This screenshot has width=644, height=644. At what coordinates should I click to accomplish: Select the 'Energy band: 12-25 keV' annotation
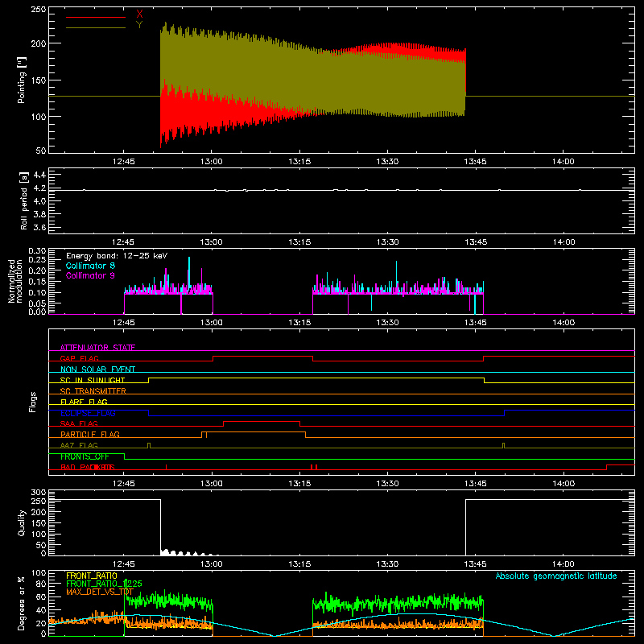[x=117, y=256]
